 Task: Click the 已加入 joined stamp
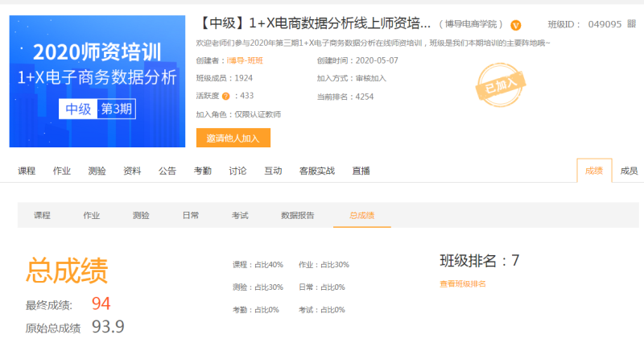[x=497, y=81]
